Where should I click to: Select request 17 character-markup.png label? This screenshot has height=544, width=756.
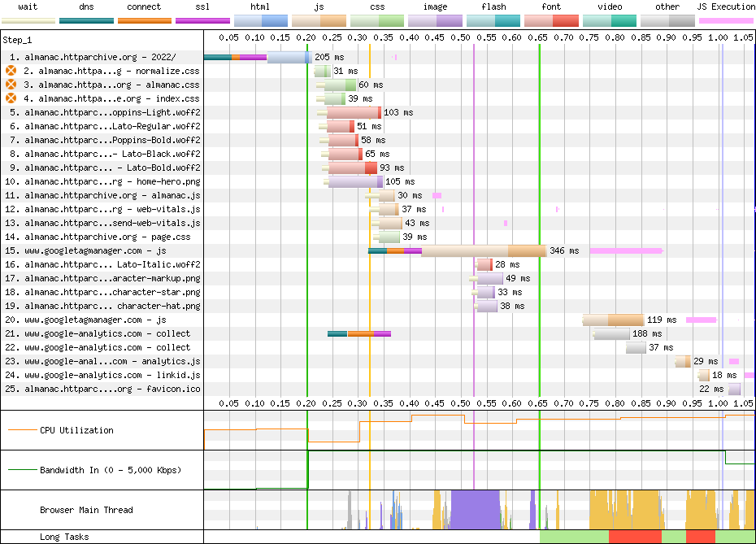pos(102,278)
